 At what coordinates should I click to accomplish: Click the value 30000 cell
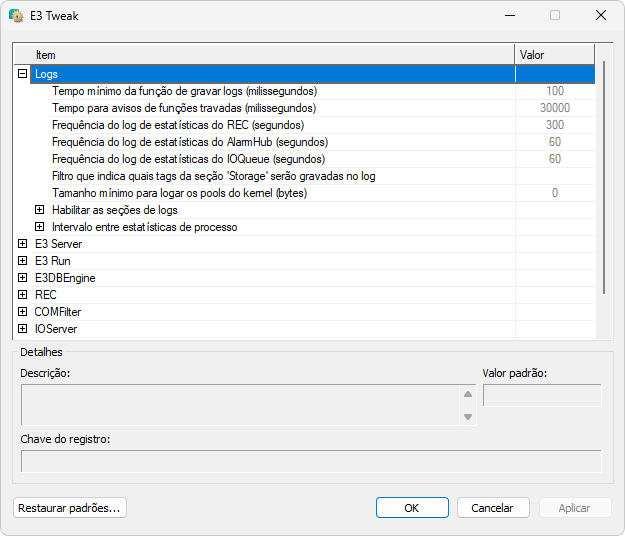coord(555,108)
